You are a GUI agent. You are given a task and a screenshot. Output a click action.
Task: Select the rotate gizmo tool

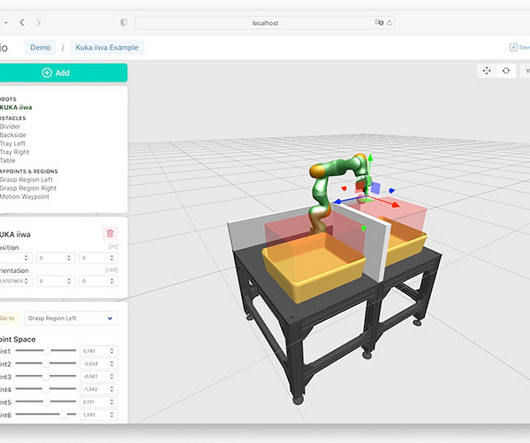coord(506,71)
